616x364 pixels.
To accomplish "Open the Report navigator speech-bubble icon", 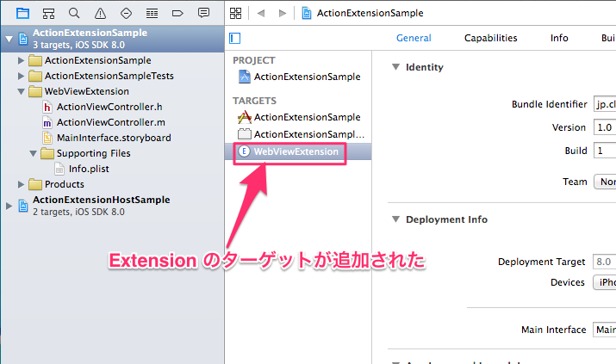I will click(x=203, y=13).
